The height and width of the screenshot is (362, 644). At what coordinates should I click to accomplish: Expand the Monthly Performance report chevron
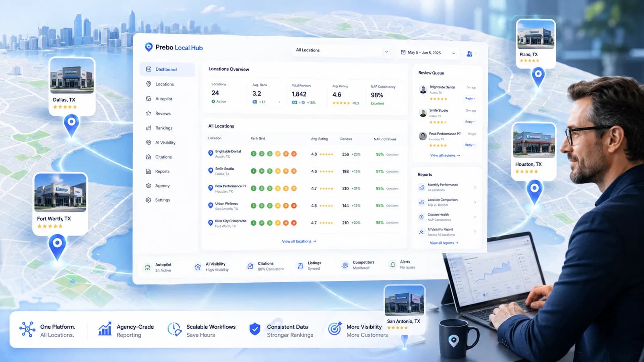coord(475,187)
